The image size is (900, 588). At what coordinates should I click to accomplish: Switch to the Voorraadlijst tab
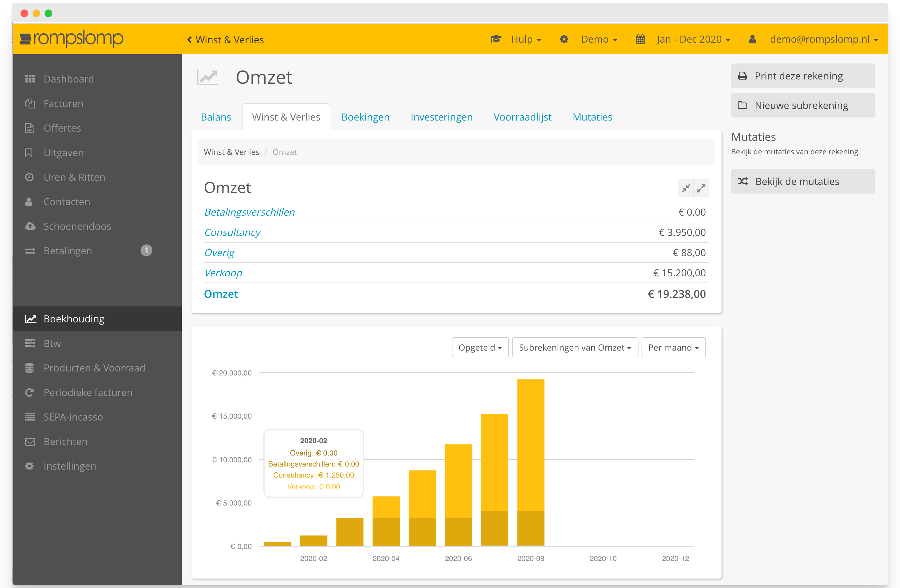522,117
